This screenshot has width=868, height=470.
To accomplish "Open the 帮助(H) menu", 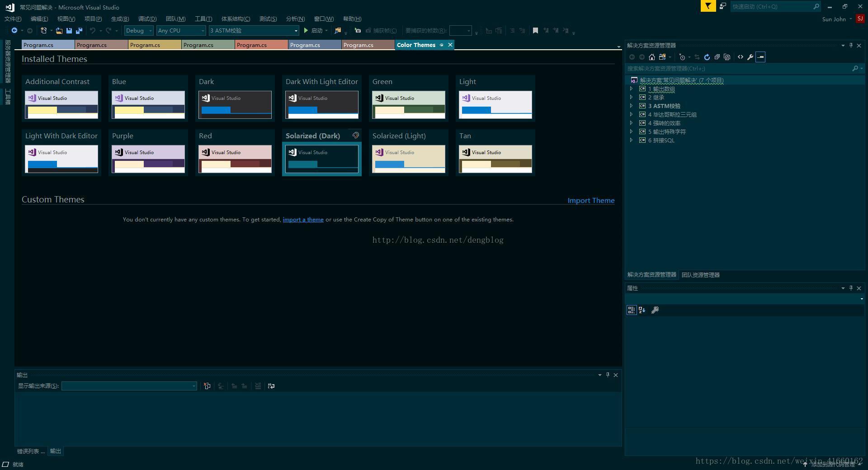I will point(352,19).
